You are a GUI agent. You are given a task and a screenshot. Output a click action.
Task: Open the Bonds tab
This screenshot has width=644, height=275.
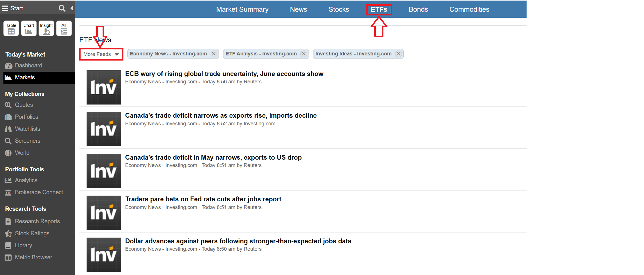(x=418, y=9)
